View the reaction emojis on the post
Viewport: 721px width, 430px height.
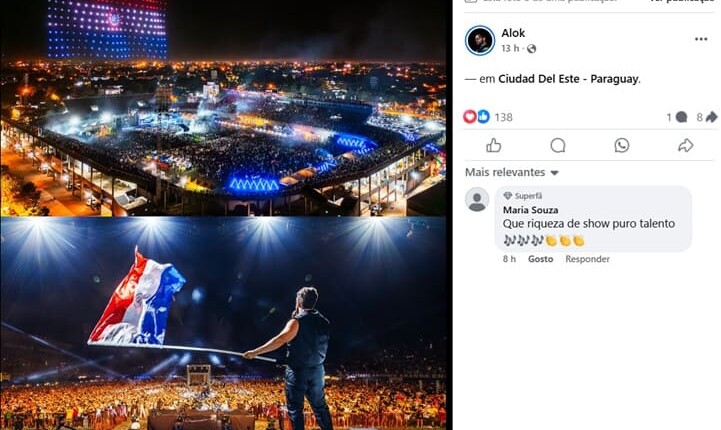[477, 117]
